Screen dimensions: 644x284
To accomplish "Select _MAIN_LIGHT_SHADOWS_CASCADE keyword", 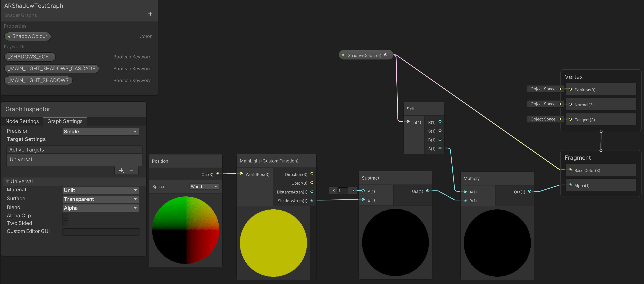I will coord(51,69).
